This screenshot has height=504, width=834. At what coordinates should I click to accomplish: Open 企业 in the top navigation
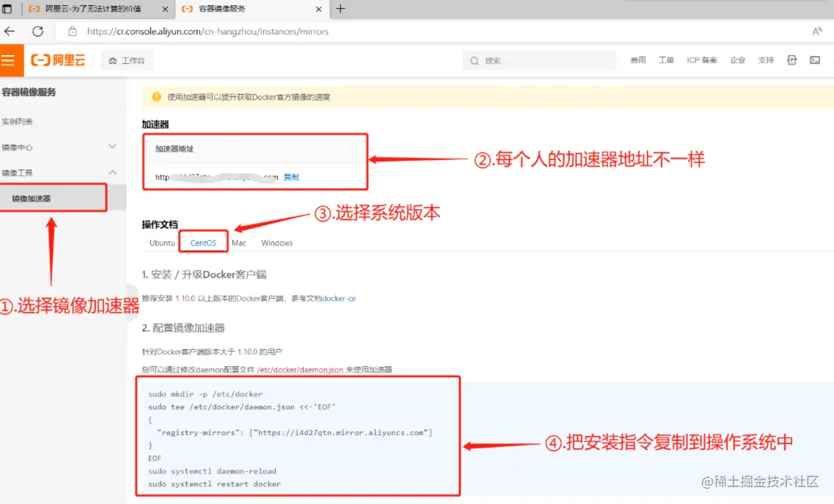737,60
